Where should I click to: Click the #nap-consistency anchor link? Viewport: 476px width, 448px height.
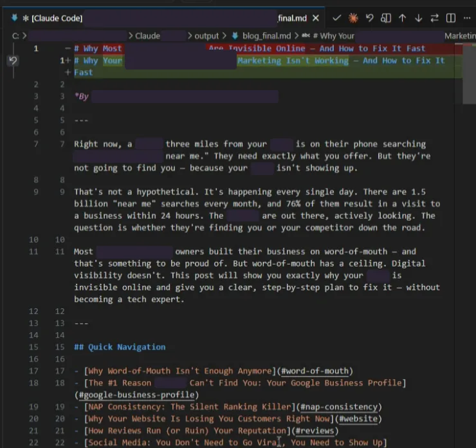[x=339, y=407]
